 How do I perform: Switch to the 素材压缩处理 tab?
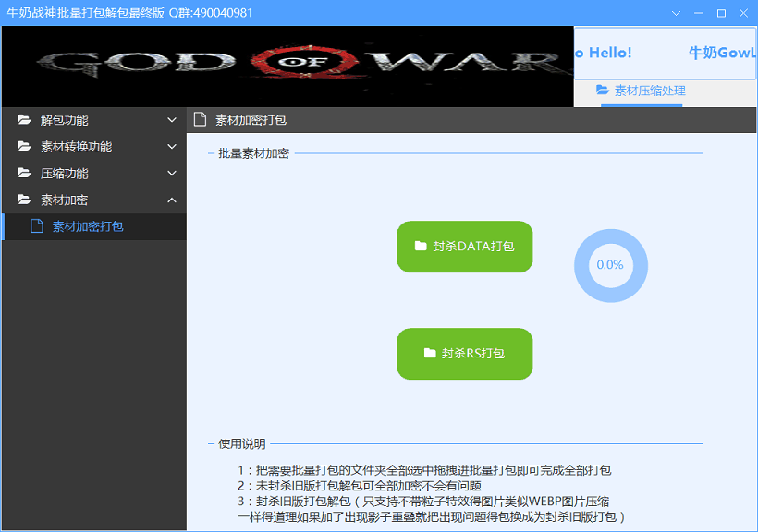click(x=642, y=91)
